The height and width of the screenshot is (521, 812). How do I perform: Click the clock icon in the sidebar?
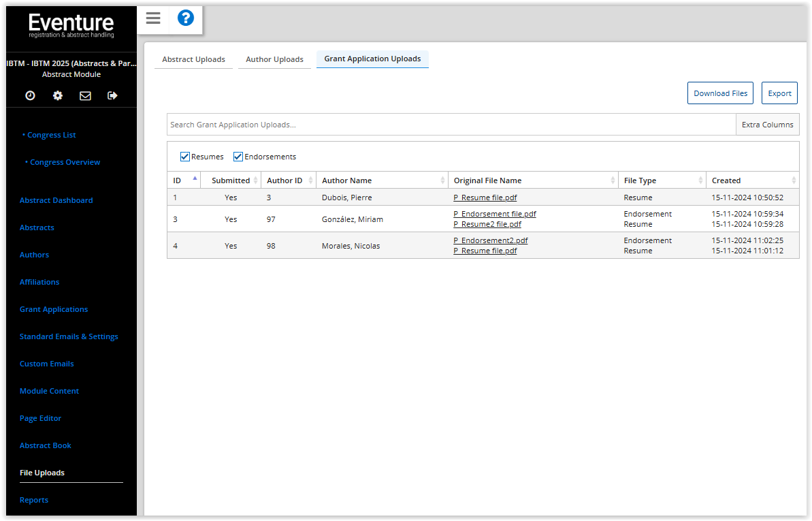30,95
